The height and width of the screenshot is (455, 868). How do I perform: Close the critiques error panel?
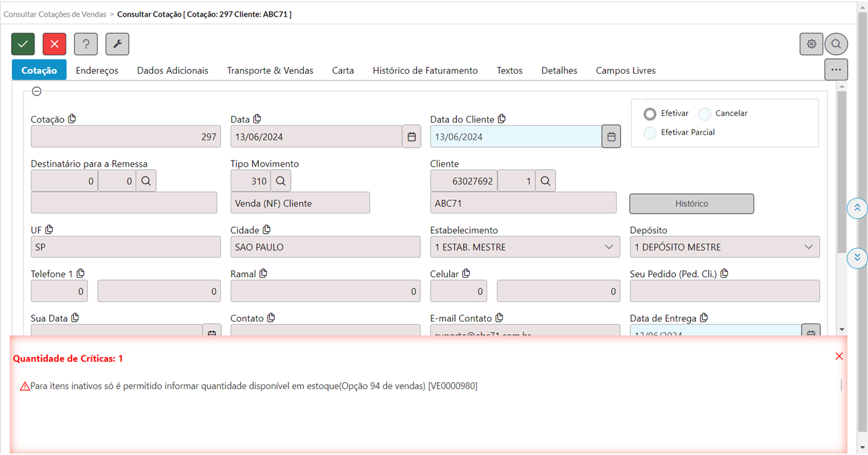pyautogui.click(x=839, y=356)
